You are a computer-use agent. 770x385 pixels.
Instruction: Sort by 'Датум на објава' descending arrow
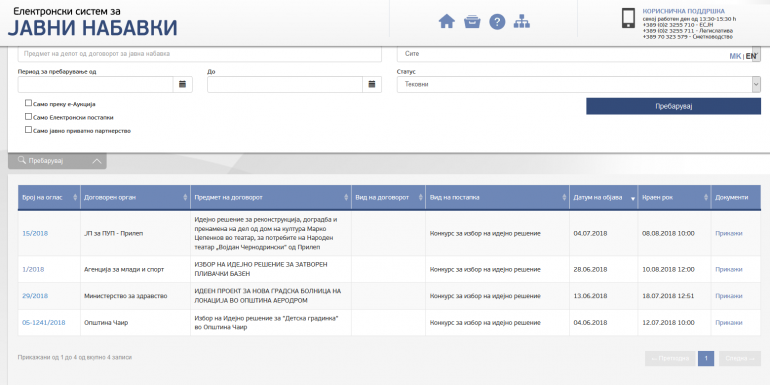click(632, 198)
